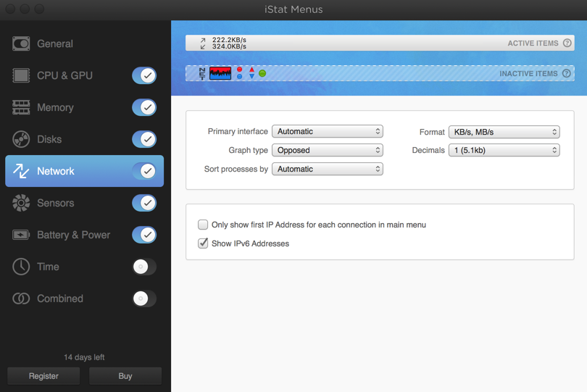Turn off Battery & Power switch
This screenshot has height=392, width=587.
pyautogui.click(x=144, y=235)
